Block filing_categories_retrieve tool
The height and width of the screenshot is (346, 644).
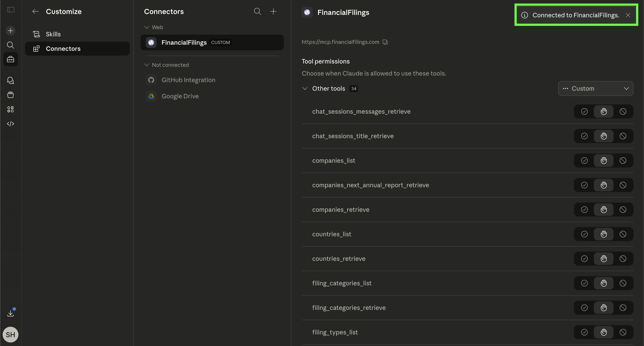tap(623, 307)
